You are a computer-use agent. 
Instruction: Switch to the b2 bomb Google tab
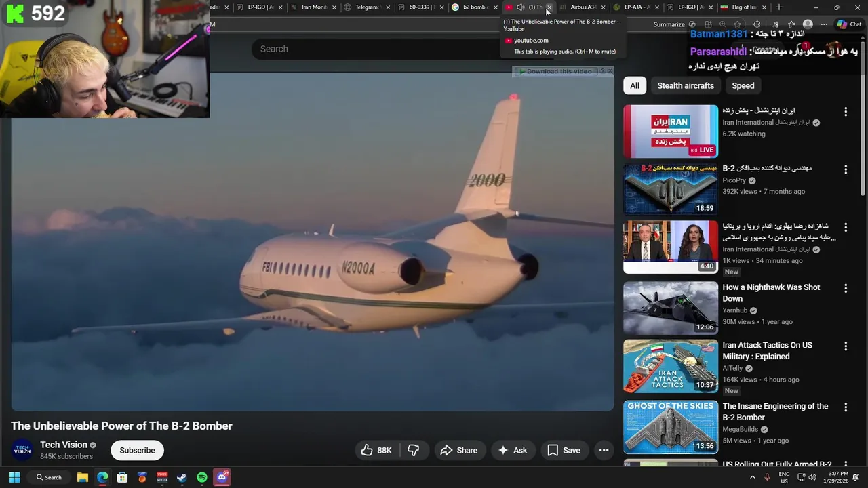pos(475,7)
